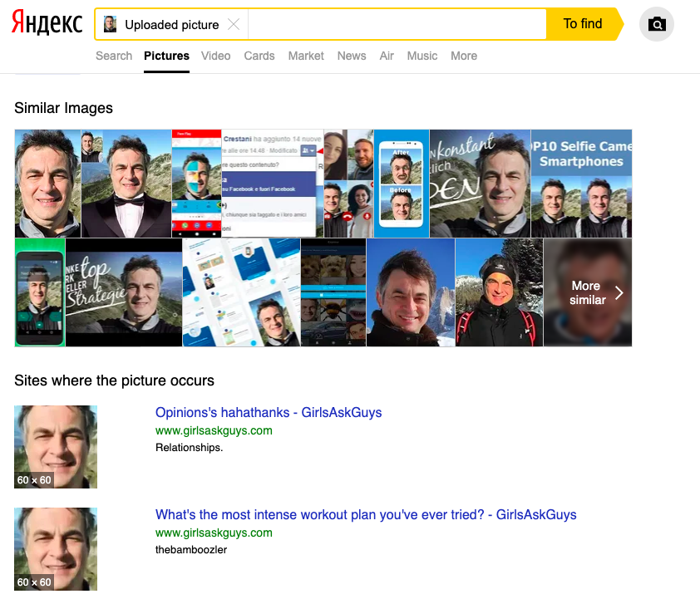Open the Before/After phone app similar image
This screenshot has height=594, width=700.
click(401, 184)
